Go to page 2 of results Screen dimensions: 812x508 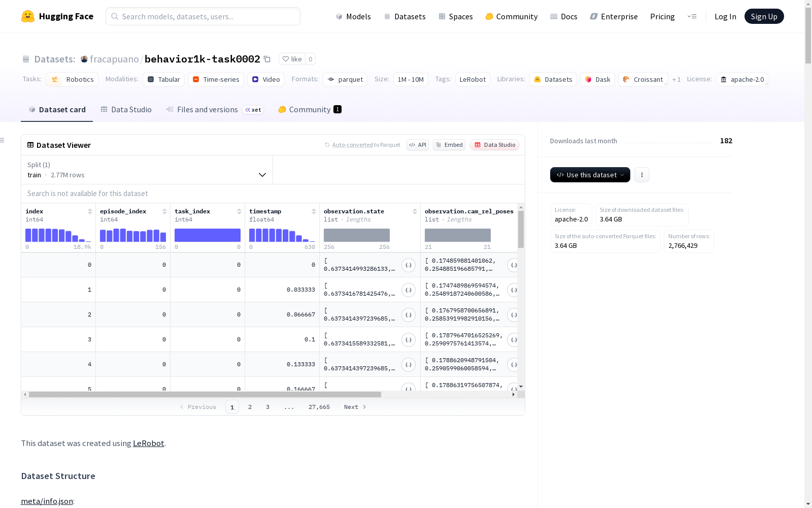click(250, 407)
